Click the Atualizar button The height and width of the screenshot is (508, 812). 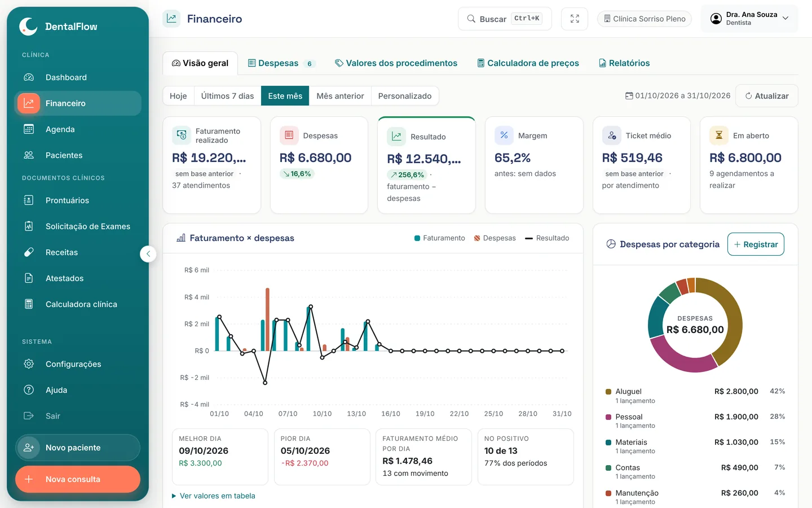click(x=767, y=96)
